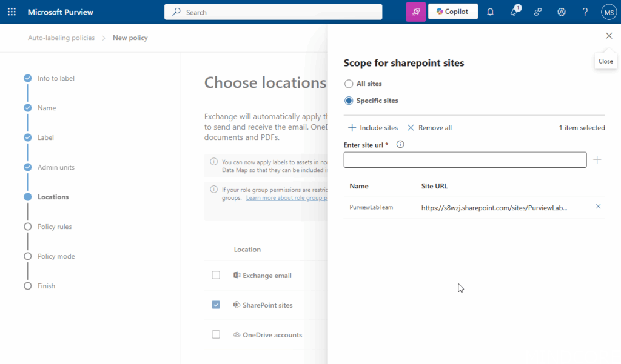Image resolution: width=621 pixels, height=364 pixels.
Task: Check the Exchange email location checkbox
Action: point(216,275)
